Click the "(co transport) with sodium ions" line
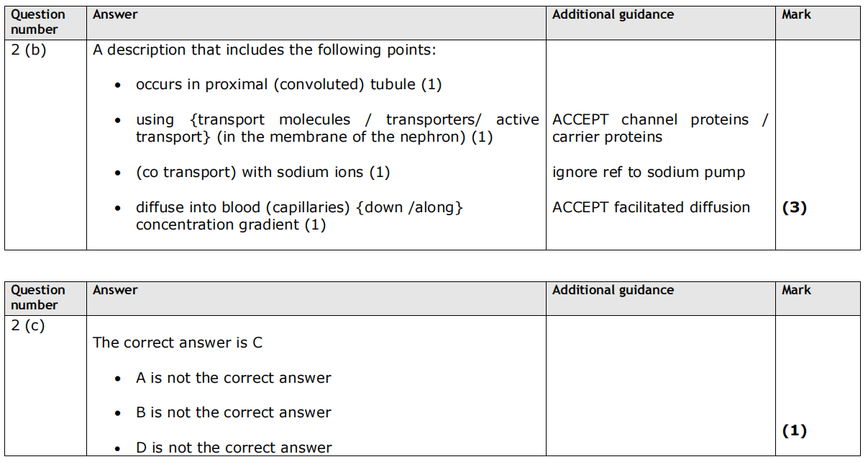868x467 pixels. click(x=262, y=173)
